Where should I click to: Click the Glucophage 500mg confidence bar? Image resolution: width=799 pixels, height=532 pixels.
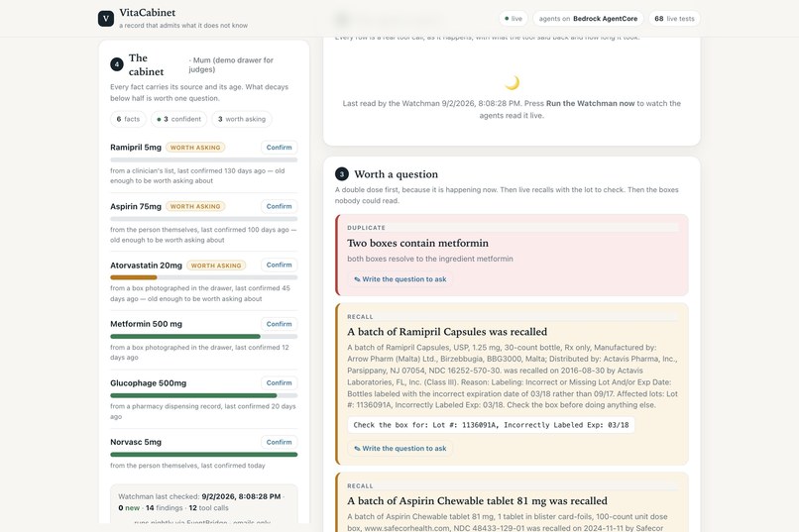[x=204, y=395]
